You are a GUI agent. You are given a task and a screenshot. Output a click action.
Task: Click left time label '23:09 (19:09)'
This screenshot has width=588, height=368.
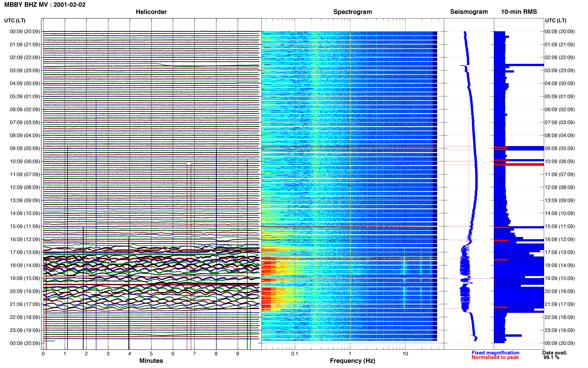click(x=25, y=330)
